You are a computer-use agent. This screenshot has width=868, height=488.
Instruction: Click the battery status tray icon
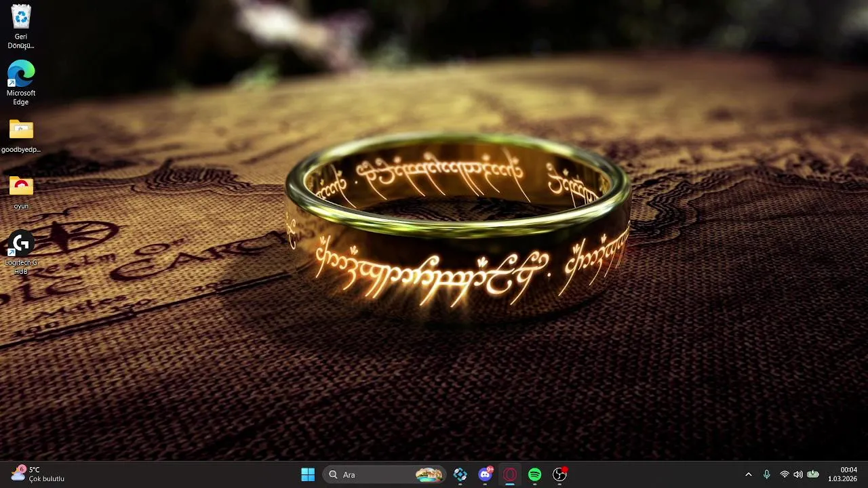point(813,474)
